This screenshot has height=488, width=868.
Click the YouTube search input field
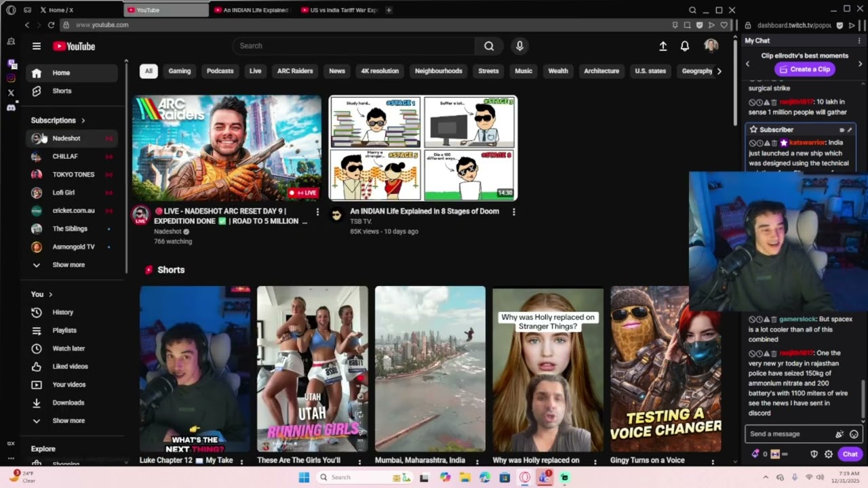pos(354,46)
